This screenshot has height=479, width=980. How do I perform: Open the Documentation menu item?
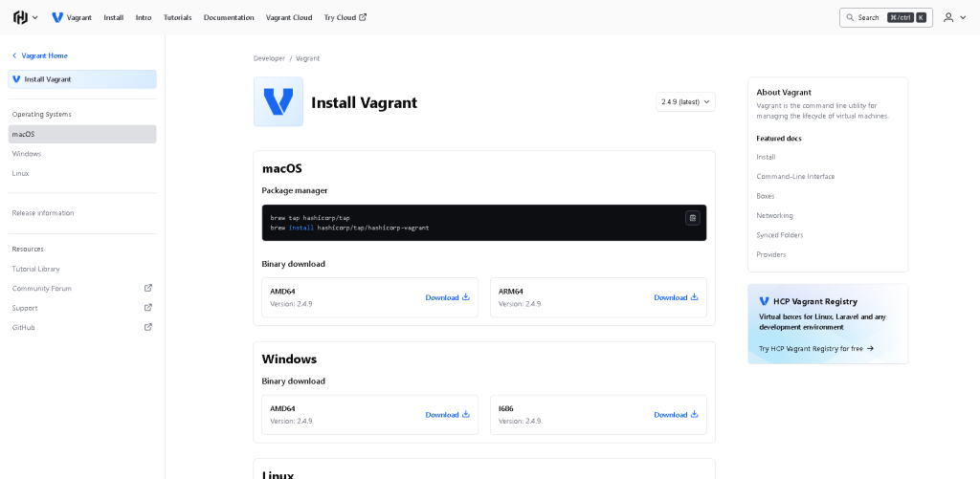coord(229,17)
